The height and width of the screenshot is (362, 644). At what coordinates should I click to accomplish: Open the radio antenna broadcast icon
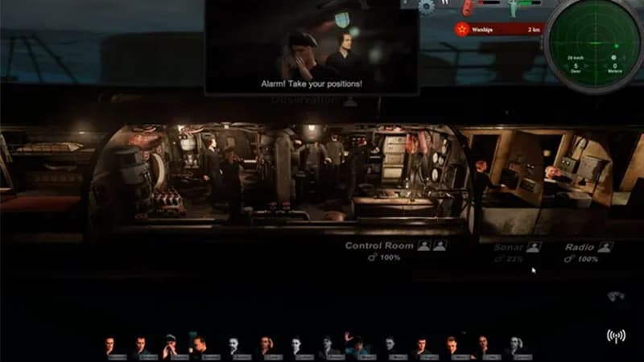coord(616,336)
